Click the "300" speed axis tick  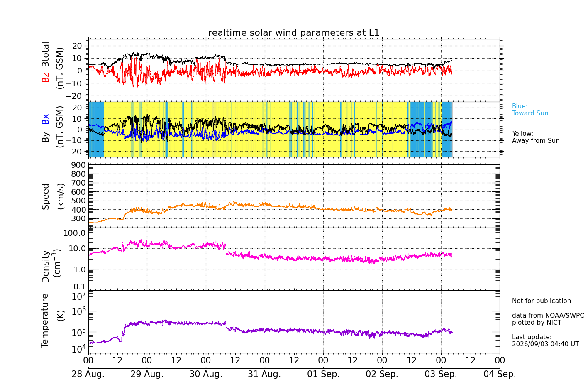79,219
